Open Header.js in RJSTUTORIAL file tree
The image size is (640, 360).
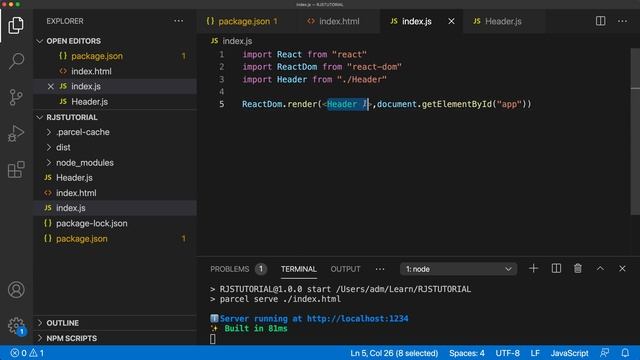(x=115, y=178)
